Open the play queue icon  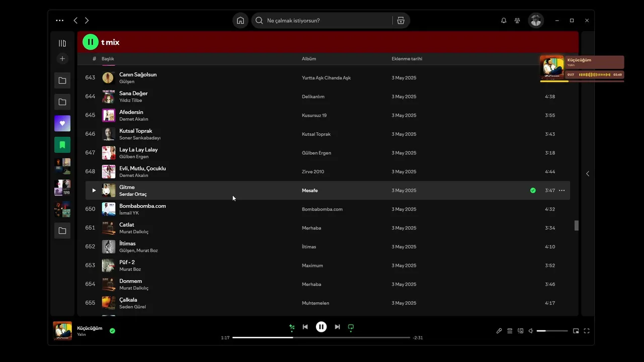coord(510,331)
